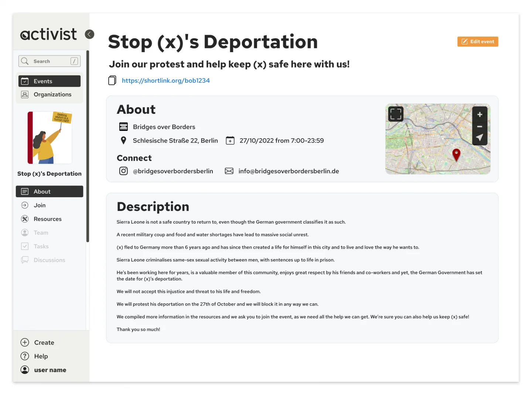Click the Instagram icon under Connect

[x=123, y=171]
